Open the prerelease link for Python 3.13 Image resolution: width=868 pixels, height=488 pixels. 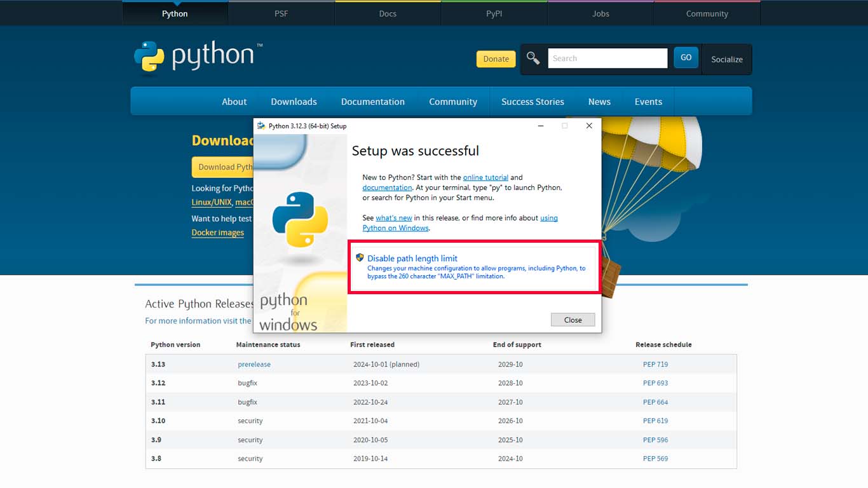254,364
